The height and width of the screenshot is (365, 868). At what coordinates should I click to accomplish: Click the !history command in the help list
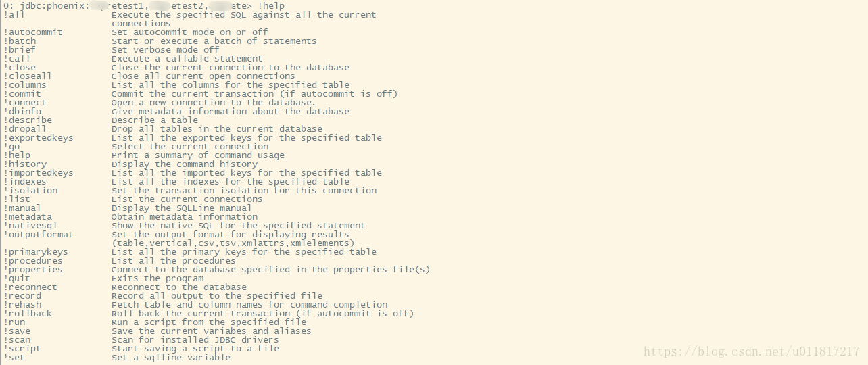[25, 164]
